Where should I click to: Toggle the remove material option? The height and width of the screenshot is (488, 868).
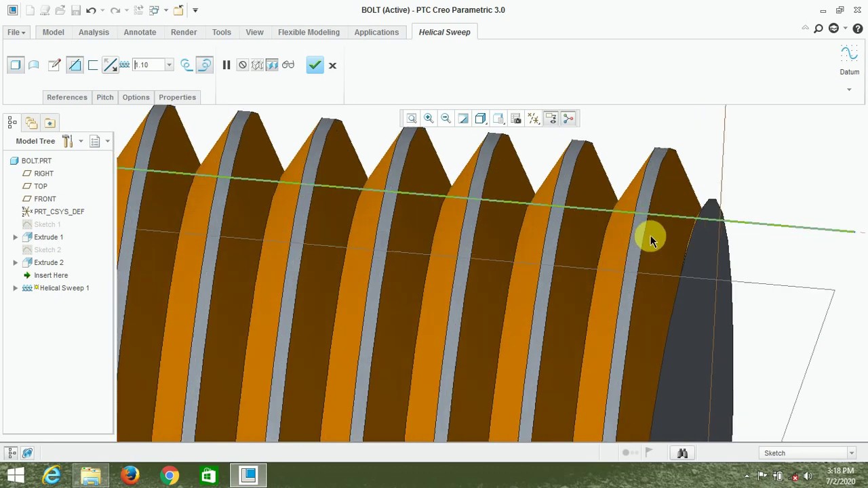[75, 65]
